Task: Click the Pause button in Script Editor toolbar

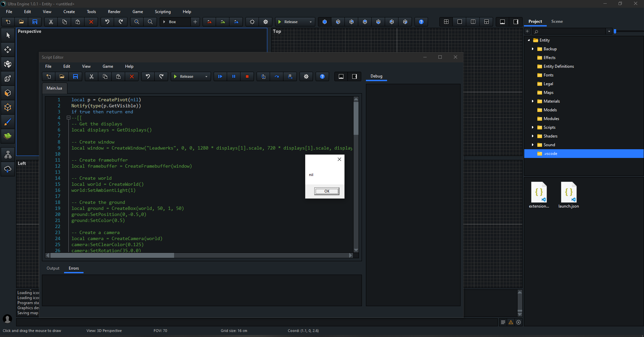Action: [x=234, y=76]
